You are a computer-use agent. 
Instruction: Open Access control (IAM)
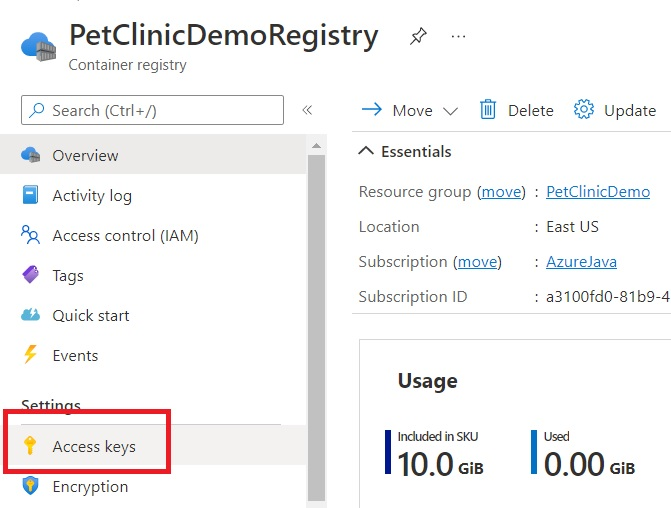click(153, 235)
